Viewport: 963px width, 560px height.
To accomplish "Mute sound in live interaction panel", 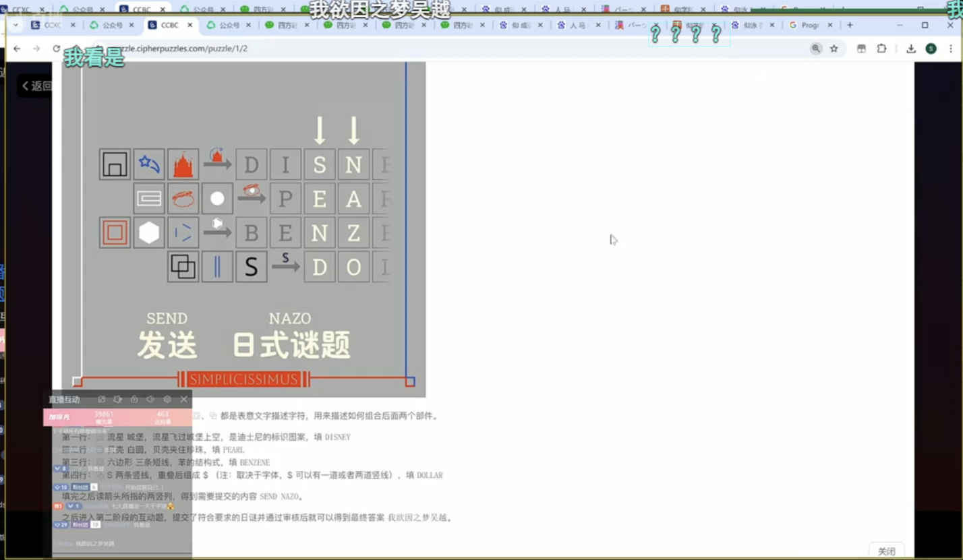I will [150, 400].
